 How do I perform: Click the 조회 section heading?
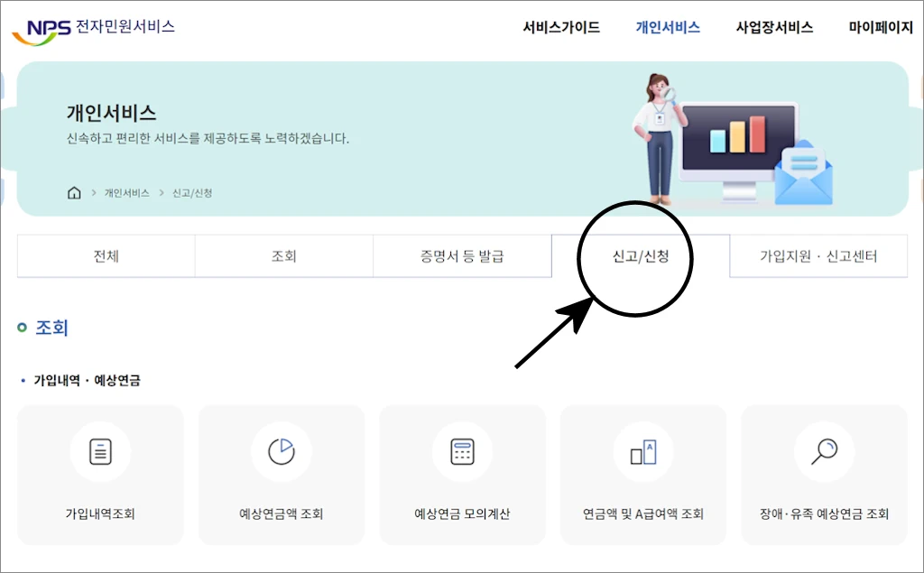pyautogui.click(x=51, y=328)
